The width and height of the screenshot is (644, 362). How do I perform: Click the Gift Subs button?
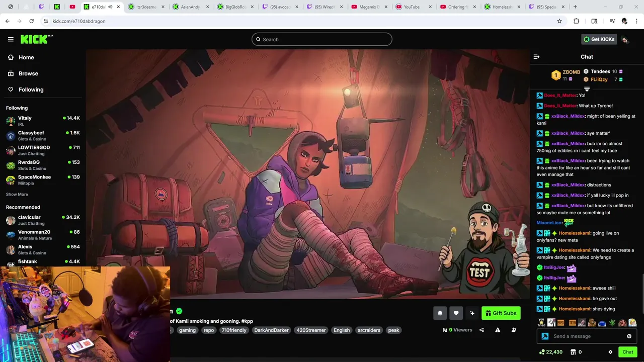501,313
